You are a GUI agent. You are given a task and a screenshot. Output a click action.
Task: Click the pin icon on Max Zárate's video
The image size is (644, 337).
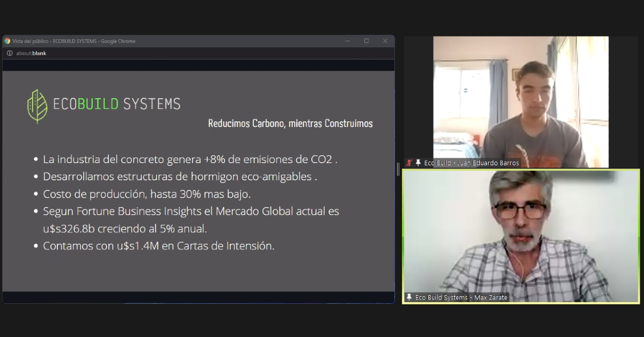pos(409,297)
